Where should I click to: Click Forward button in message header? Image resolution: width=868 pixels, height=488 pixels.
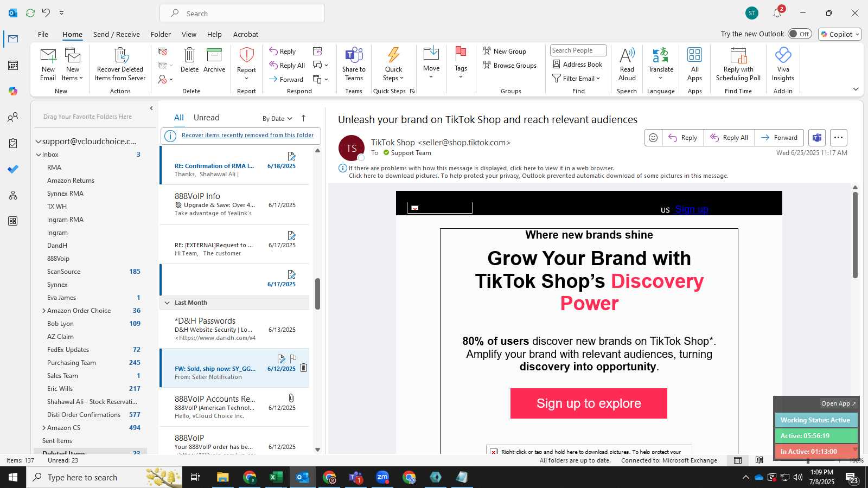[x=779, y=138]
